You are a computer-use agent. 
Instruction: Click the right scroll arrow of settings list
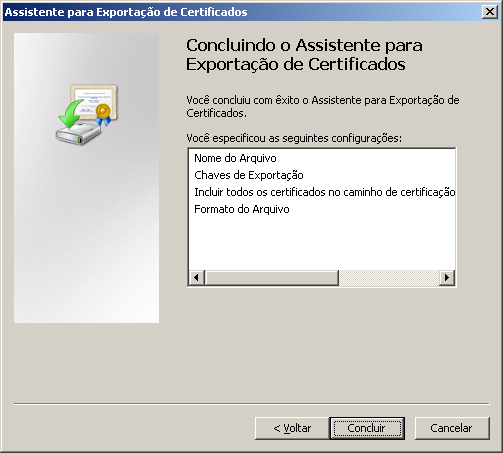pyautogui.click(x=447, y=277)
